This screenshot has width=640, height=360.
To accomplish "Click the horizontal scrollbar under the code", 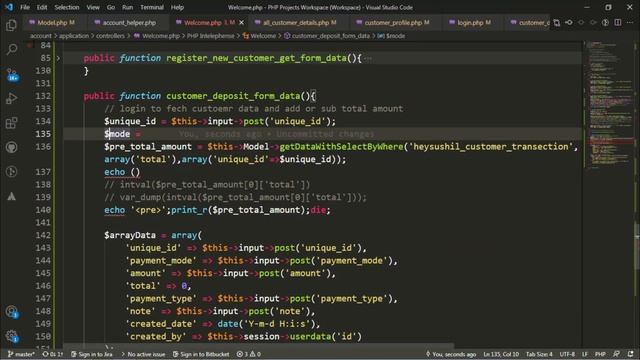I will (x=258, y=346).
